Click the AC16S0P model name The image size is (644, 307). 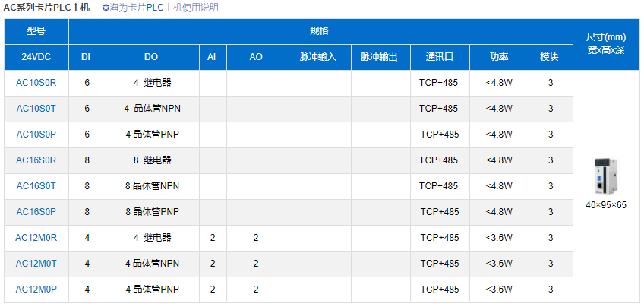click(36, 212)
